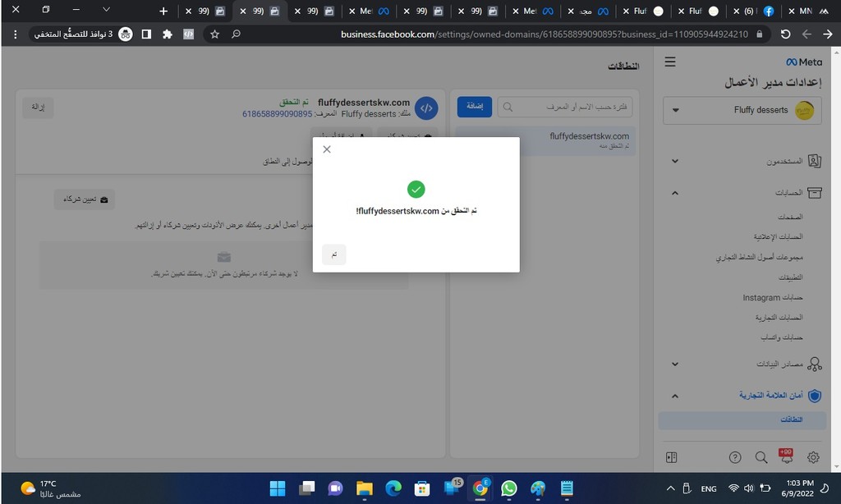Expand the مصادر البيانات (Data sources) section
Image resolution: width=841 pixels, height=504 pixels.
pos(675,364)
